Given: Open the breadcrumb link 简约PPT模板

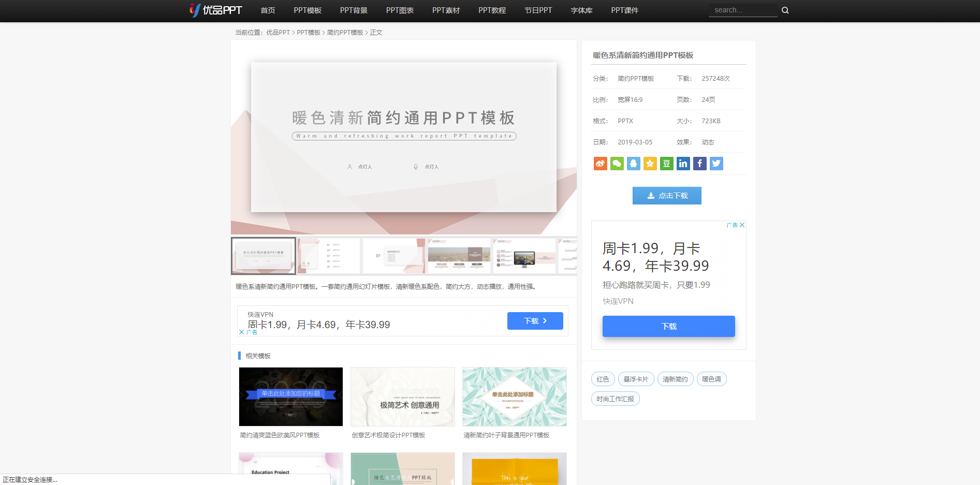Looking at the screenshot, I should pos(345,32).
